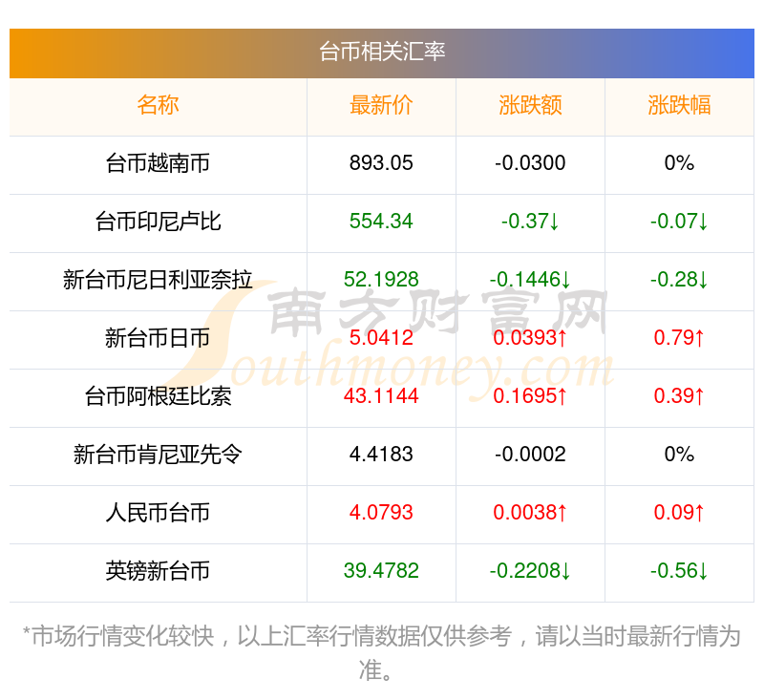Click the change value 0.0393↑
Viewport: 764px width, 700px height.
530,338
